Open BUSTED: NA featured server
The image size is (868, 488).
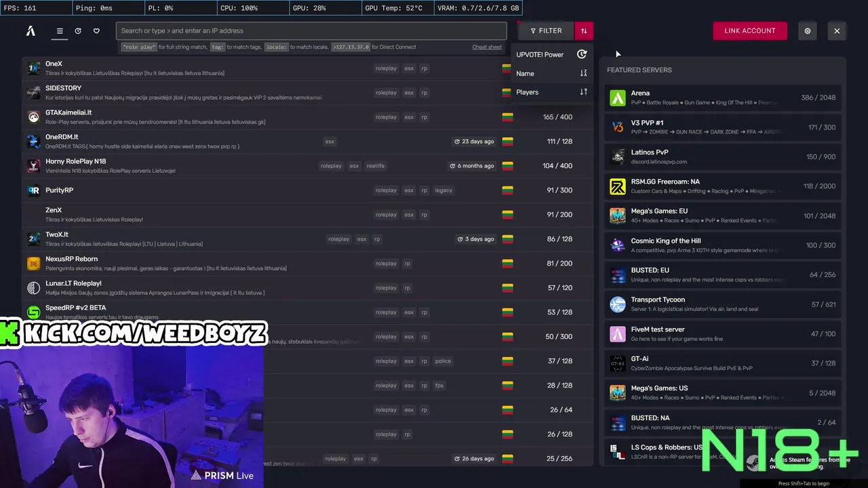click(723, 422)
